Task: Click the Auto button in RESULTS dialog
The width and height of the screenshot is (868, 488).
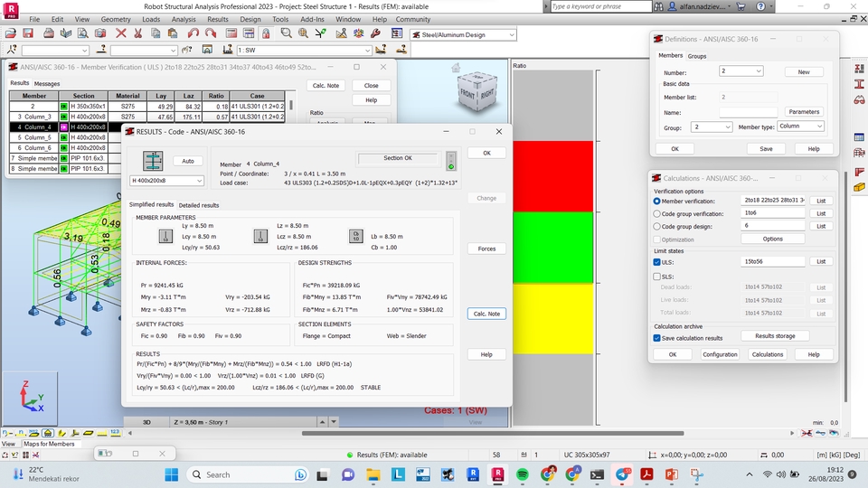Action: [188, 161]
